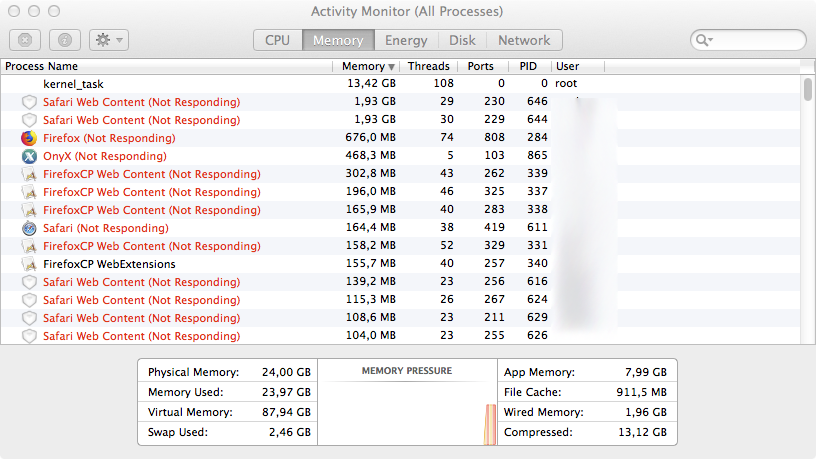
Task: Select Firefox (Not Responding) process name
Action: click(109, 138)
